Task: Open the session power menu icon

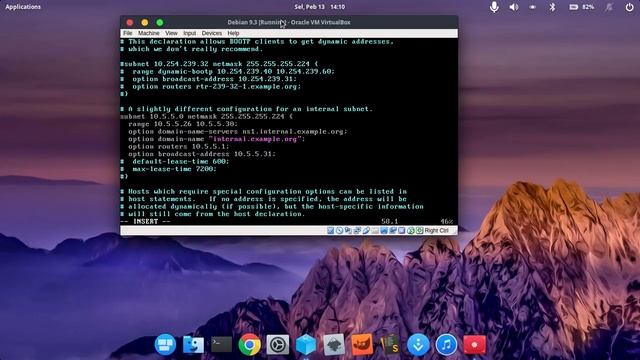Action: tap(629, 7)
